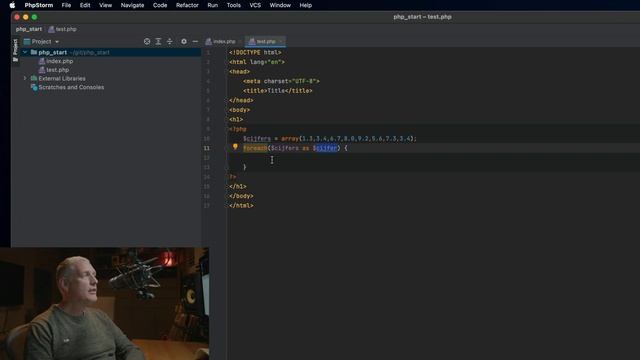The height and width of the screenshot is (360, 640).
Task: Click the Scratches and Consoles icon
Action: click(x=34, y=87)
